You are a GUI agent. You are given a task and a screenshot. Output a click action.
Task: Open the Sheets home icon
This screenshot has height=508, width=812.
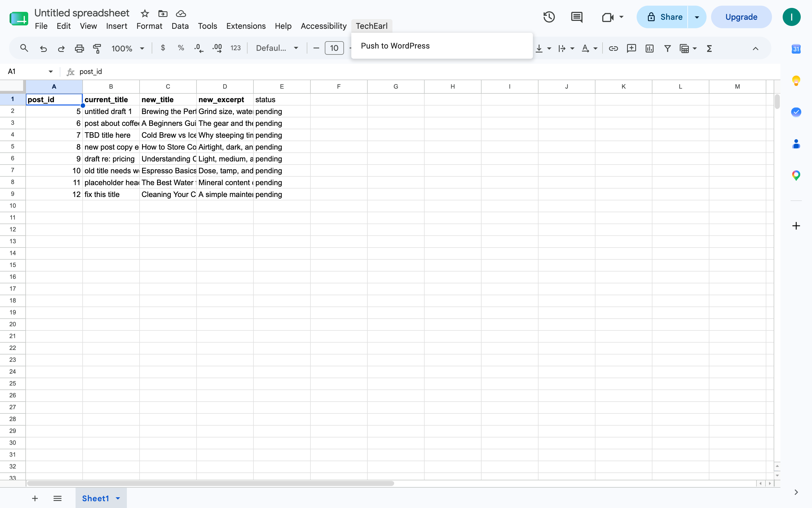(x=19, y=18)
